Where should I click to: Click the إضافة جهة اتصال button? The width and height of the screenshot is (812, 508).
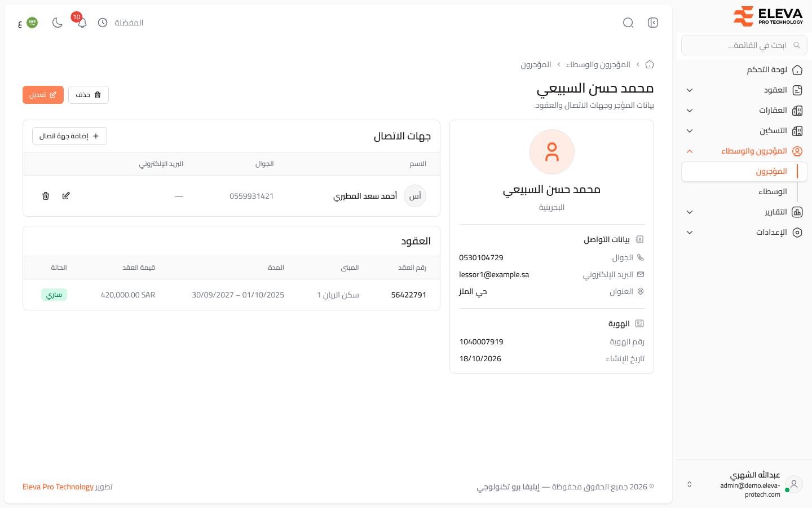click(69, 136)
